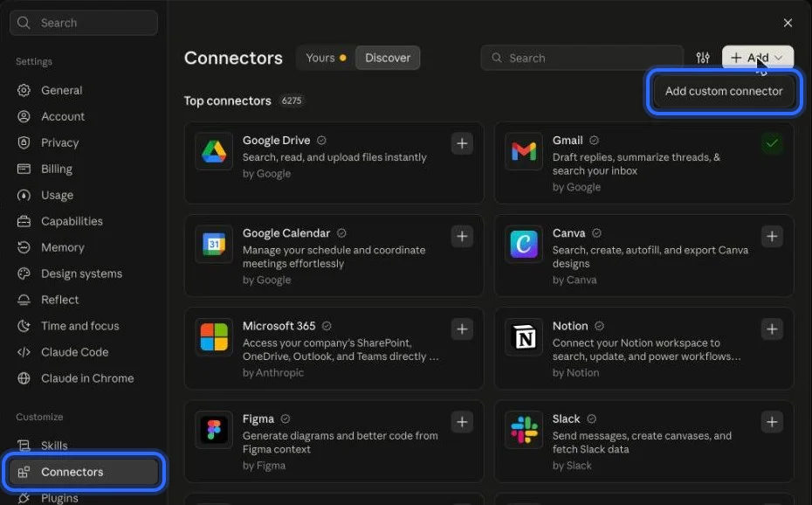812x505 pixels.
Task: Click the Search magnifier icon in sidebar
Action: pos(24,23)
